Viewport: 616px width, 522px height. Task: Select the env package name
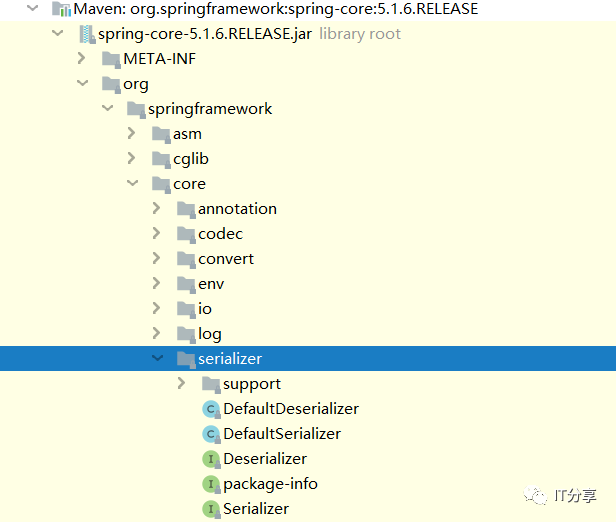pos(211,284)
